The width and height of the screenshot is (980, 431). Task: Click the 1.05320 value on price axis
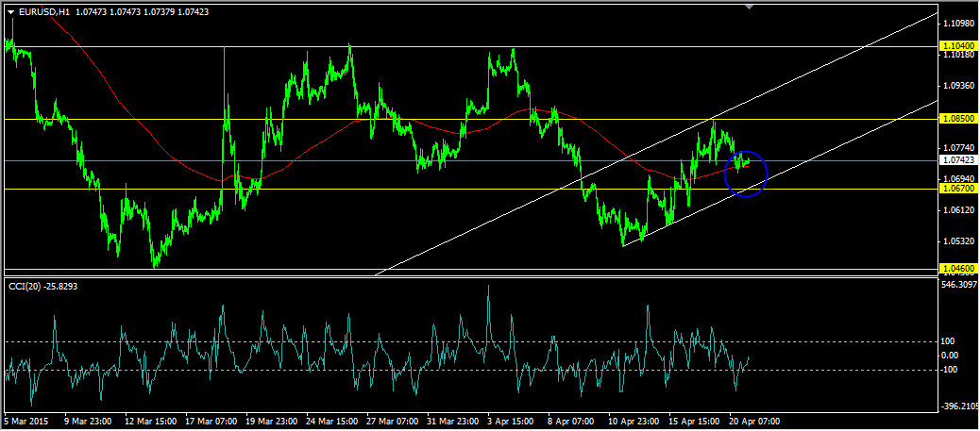tap(959, 241)
